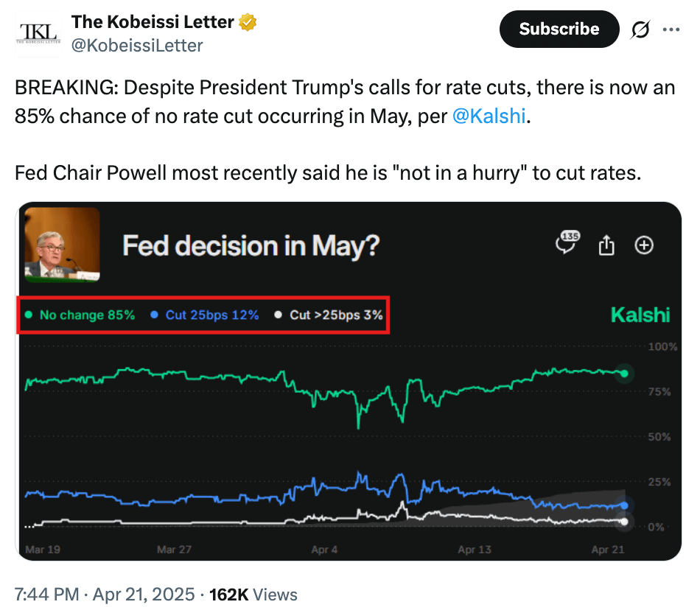Click the @KobeissiLetter handle
This screenshot has width=700, height=613.
[137, 45]
